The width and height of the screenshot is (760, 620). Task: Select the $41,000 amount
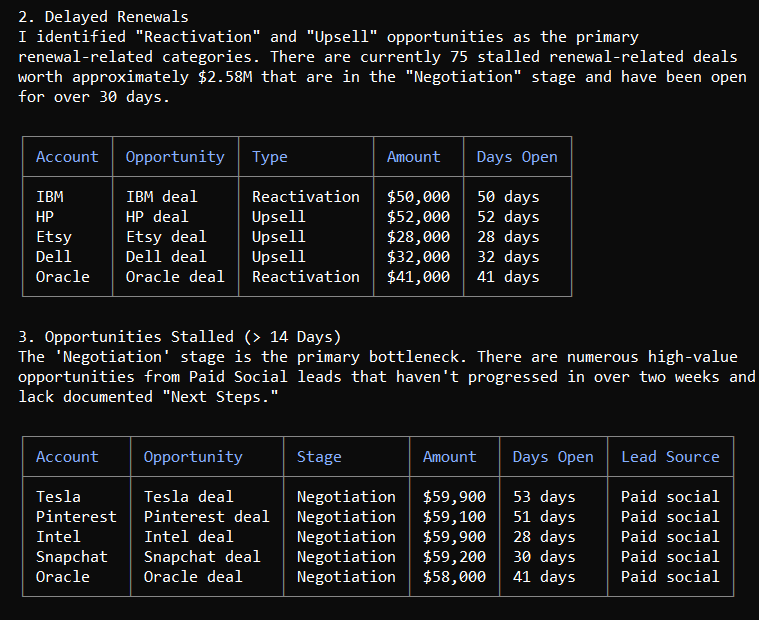point(418,277)
